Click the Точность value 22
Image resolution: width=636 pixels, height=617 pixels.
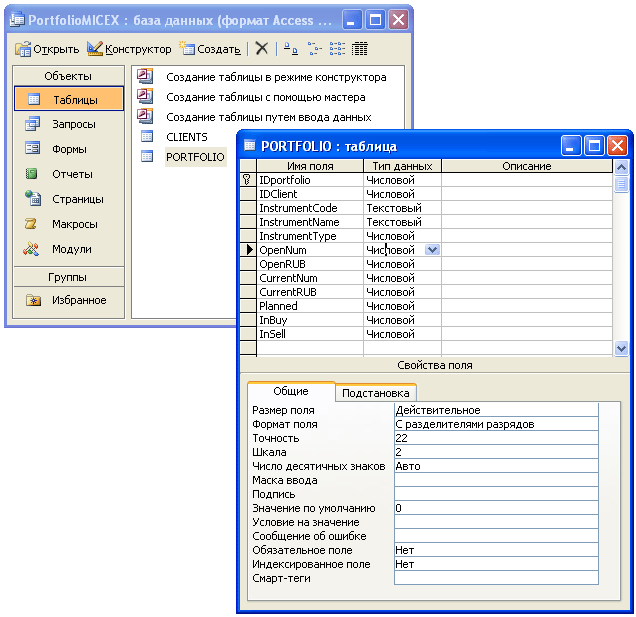click(x=496, y=438)
